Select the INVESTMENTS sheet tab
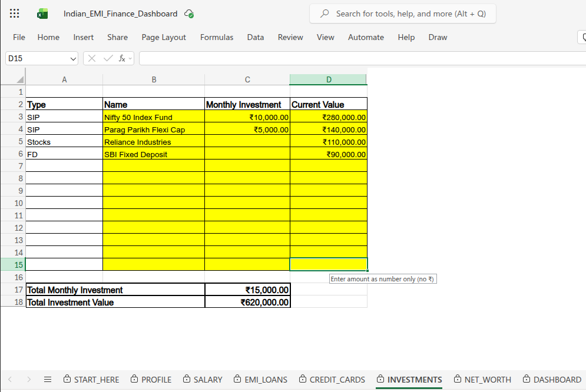Viewport: 586px width, 392px height. point(409,379)
